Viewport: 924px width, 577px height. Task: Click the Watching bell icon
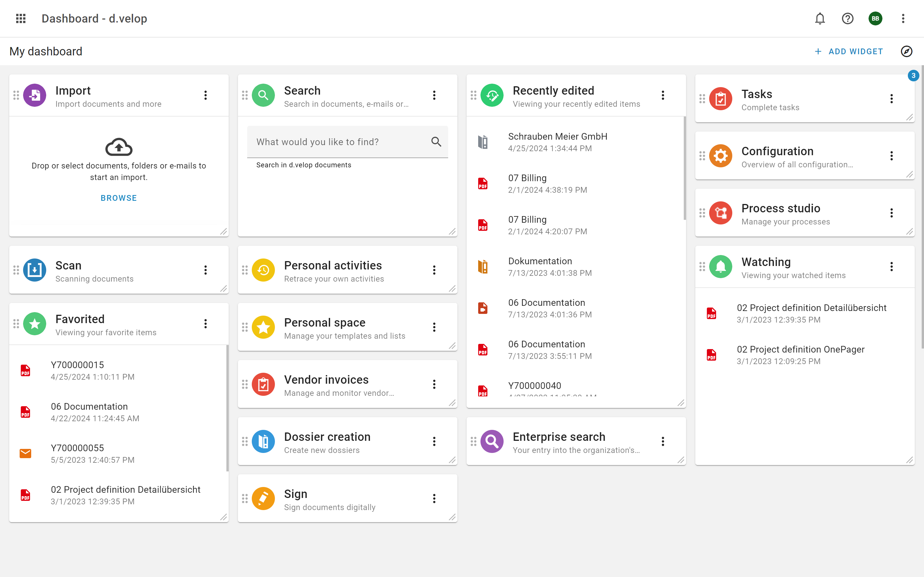pos(720,266)
